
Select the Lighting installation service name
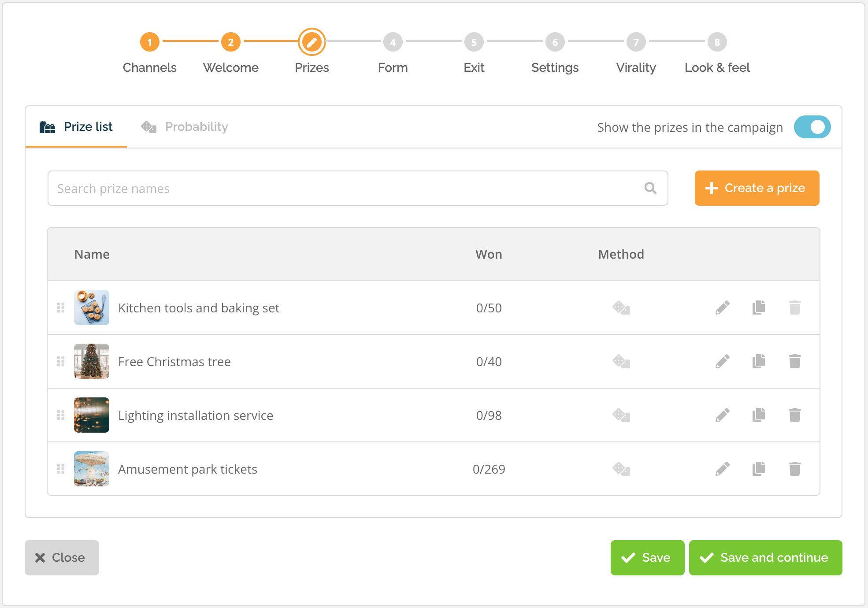tap(196, 415)
